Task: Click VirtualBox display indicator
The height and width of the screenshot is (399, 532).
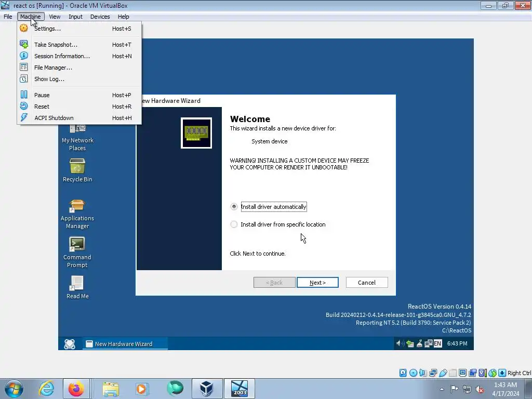Action: pyautogui.click(x=462, y=373)
